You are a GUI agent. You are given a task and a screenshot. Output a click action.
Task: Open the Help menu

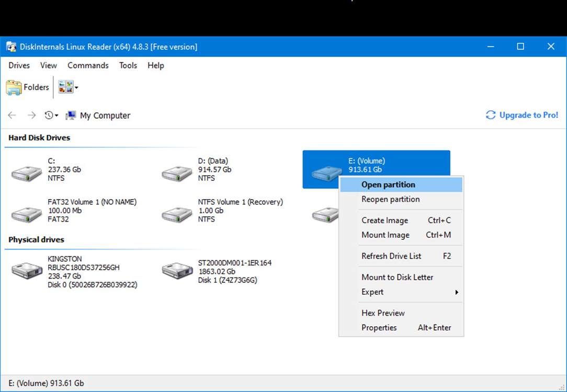[x=156, y=65]
